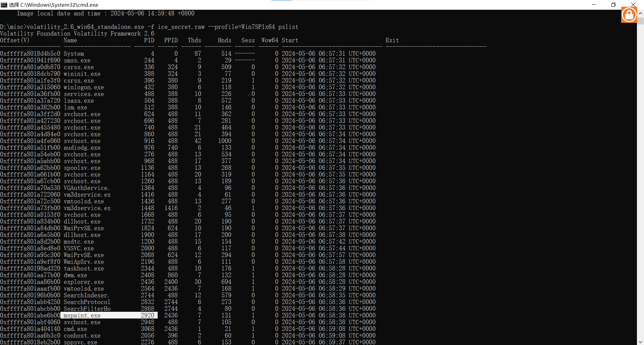Click PID 1900 dllhost.exe row

point(148,235)
